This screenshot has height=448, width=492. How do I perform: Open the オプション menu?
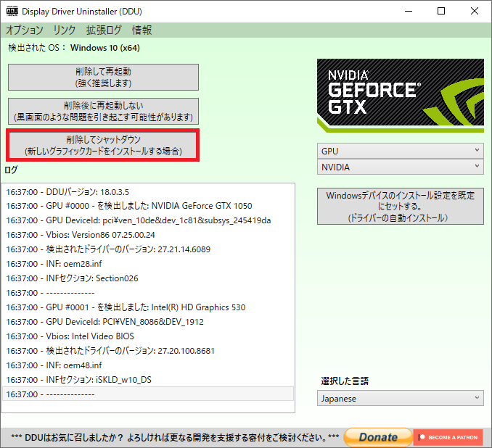pos(25,30)
